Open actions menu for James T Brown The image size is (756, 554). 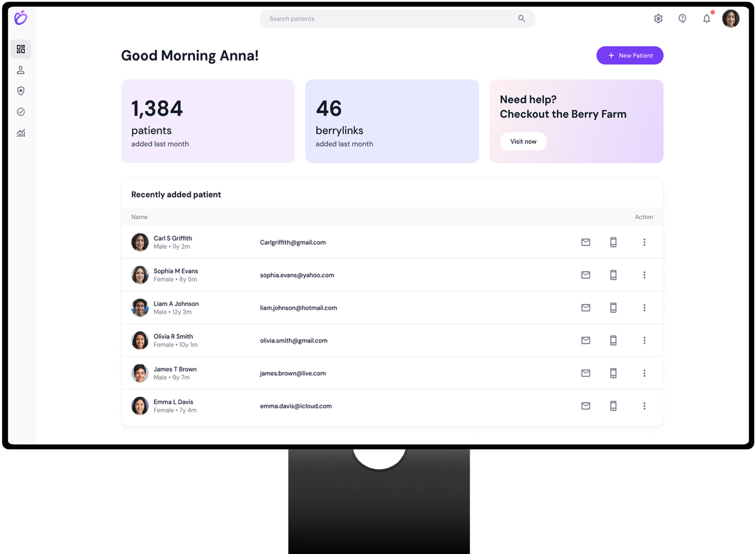pyautogui.click(x=645, y=373)
